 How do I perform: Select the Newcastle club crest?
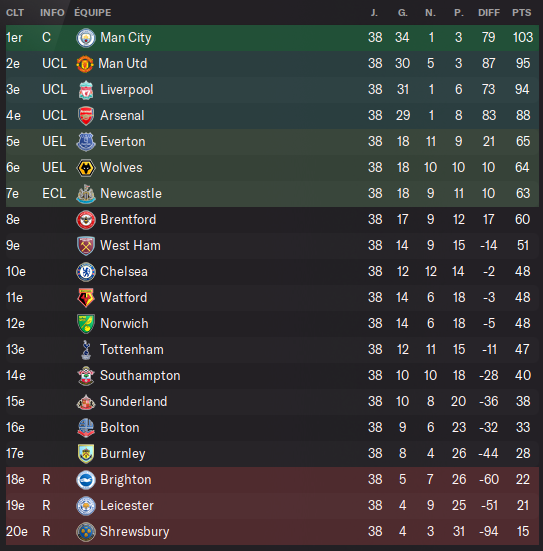[86, 194]
